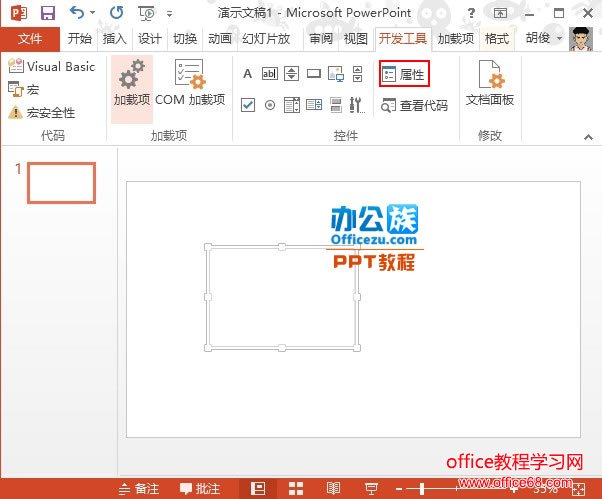
Task: Click the 加载项 gears button
Action: (132, 88)
